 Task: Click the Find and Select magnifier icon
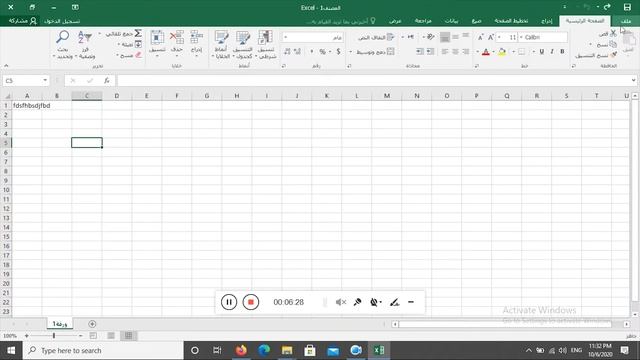click(x=62, y=37)
